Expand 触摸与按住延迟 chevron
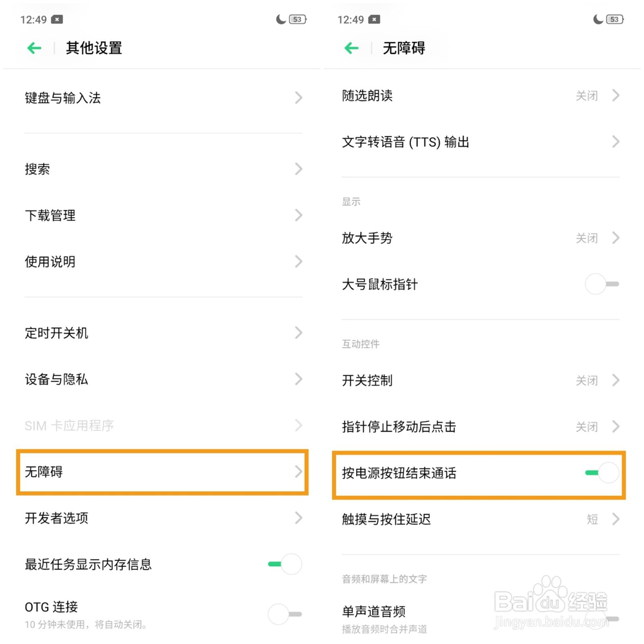 [x=616, y=519]
